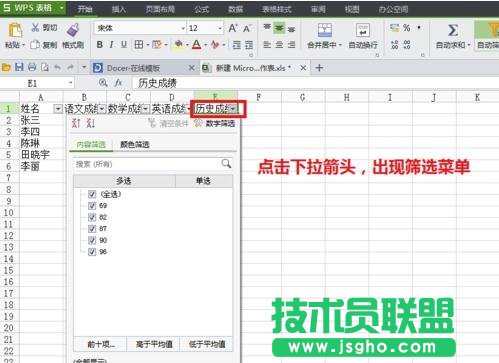499x363 pixels.
Task: Open the 数学成绩 column filter arrow
Action: point(146,109)
